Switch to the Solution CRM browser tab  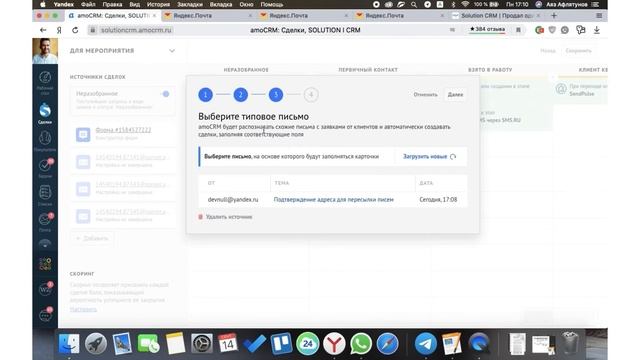coord(497,16)
